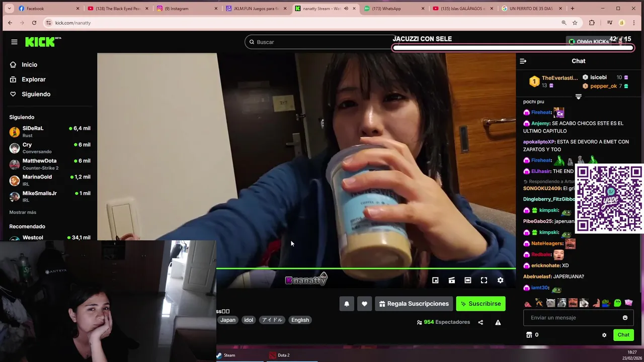Go back in browser history

10,23
